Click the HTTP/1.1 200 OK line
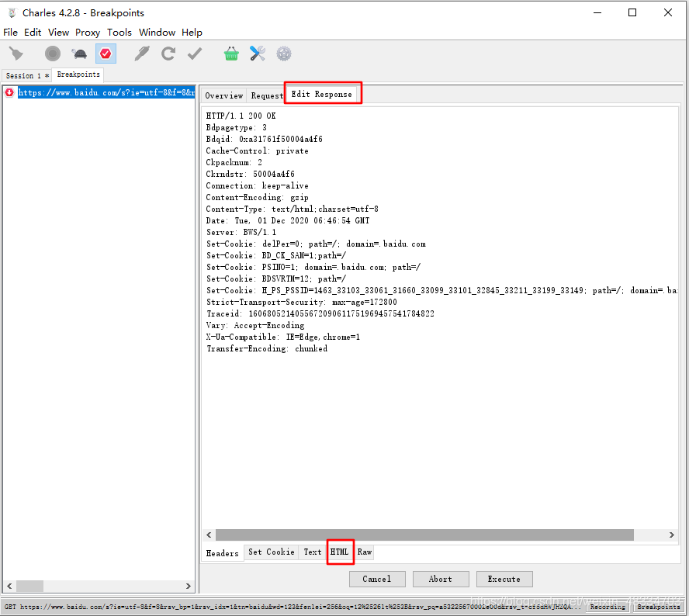This screenshot has height=616, width=689. coord(241,116)
